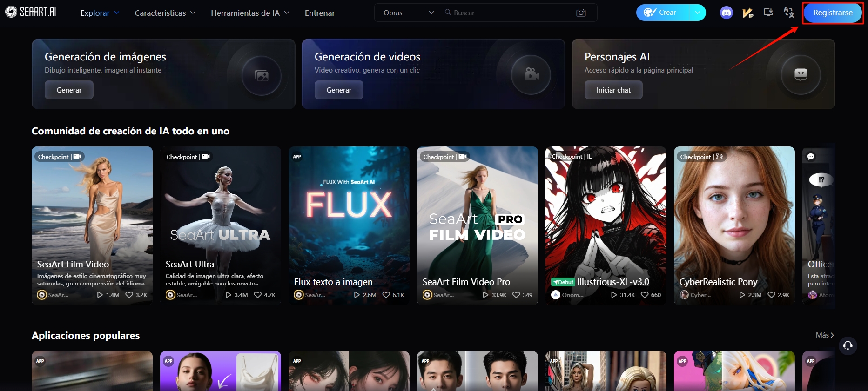Open the Herramientas de IA menu
This screenshot has width=868, height=391.
click(250, 13)
